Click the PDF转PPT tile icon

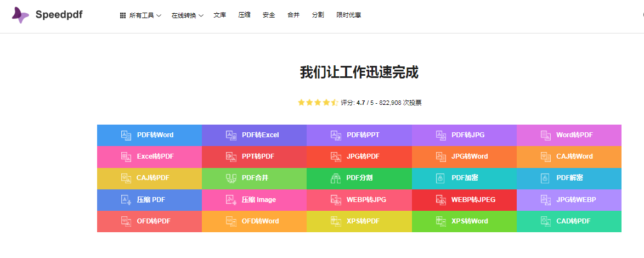pyautogui.click(x=336, y=134)
